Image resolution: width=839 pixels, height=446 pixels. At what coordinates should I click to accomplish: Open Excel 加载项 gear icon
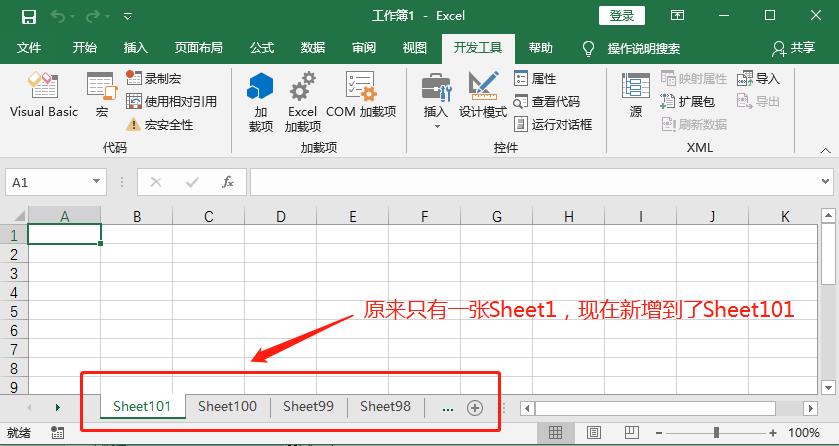tap(303, 103)
